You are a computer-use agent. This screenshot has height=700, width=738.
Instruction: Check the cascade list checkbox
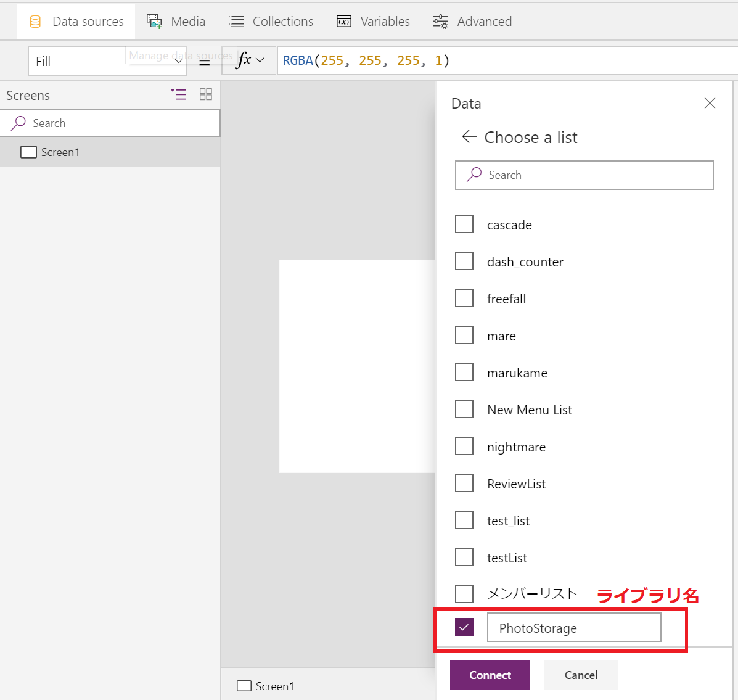click(x=464, y=224)
